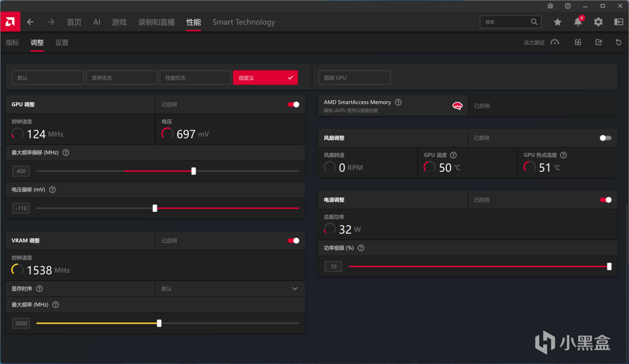The image size is (629, 364).
Task: Toggle the 电源调整 switch
Action: tap(606, 200)
